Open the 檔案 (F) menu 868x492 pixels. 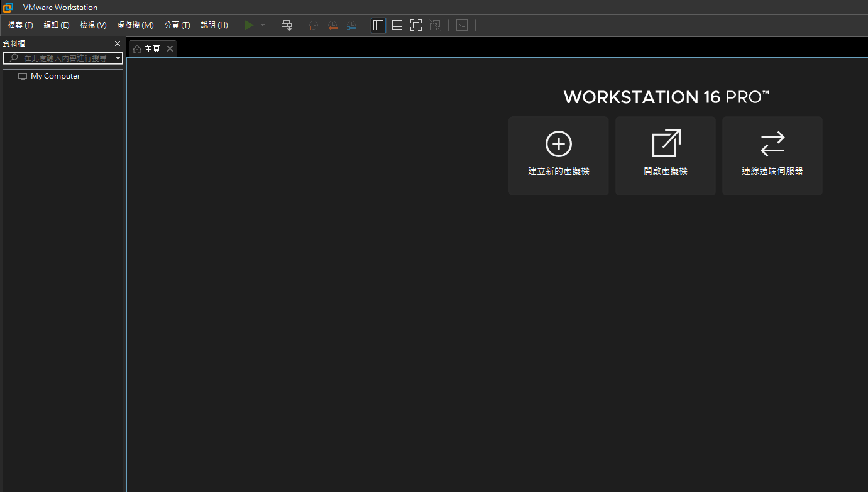(x=20, y=25)
